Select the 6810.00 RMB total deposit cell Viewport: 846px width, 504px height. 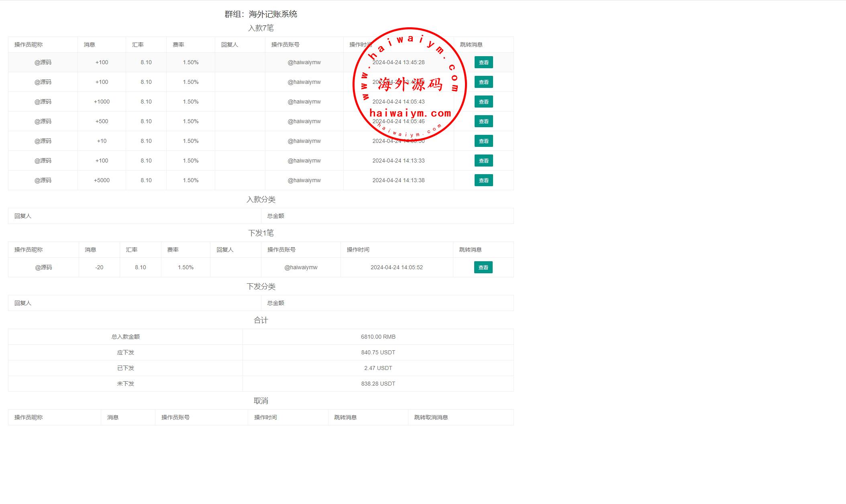378,337
